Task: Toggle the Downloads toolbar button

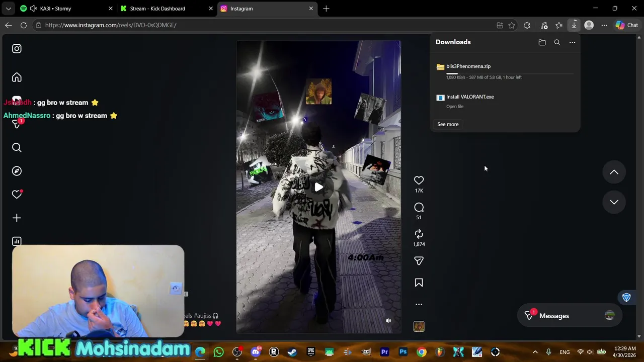Action: 574,25
